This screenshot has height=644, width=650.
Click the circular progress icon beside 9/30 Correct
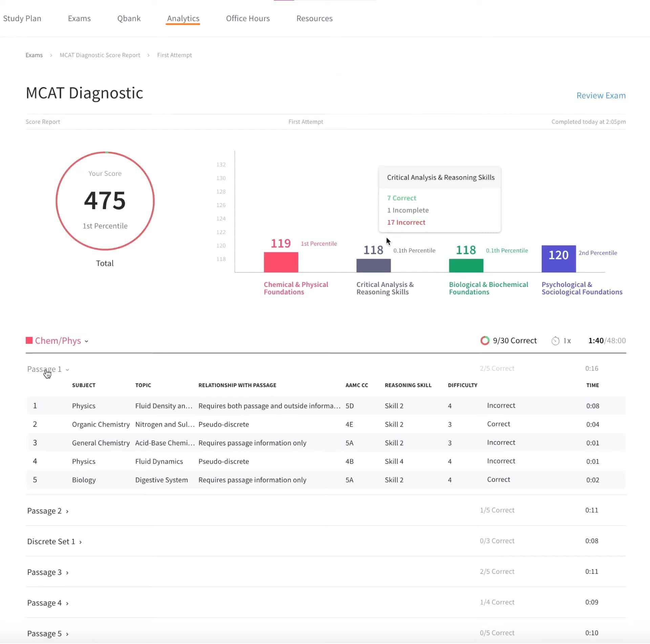tap(485, 340)
